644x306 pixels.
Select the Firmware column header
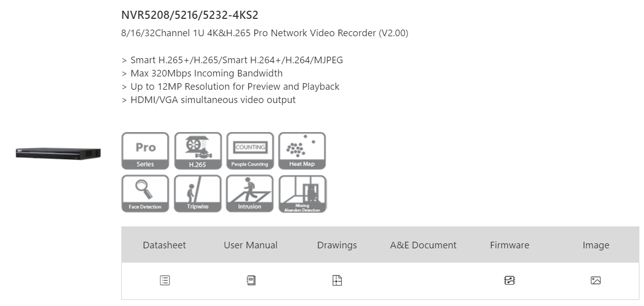tap(509, 245)
